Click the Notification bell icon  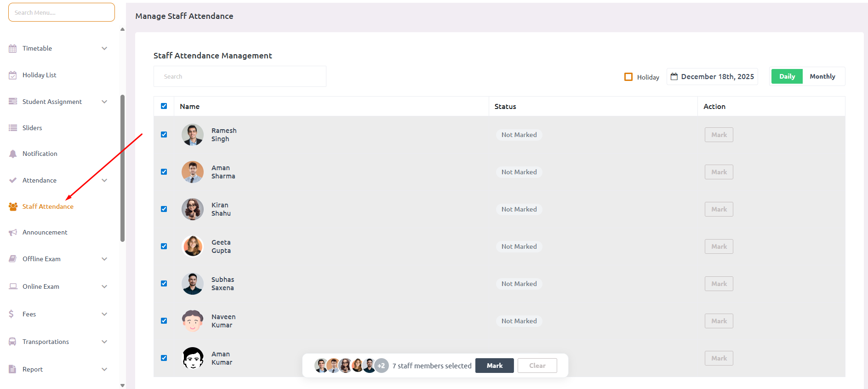pyautogui.click(x=13, y=154)
